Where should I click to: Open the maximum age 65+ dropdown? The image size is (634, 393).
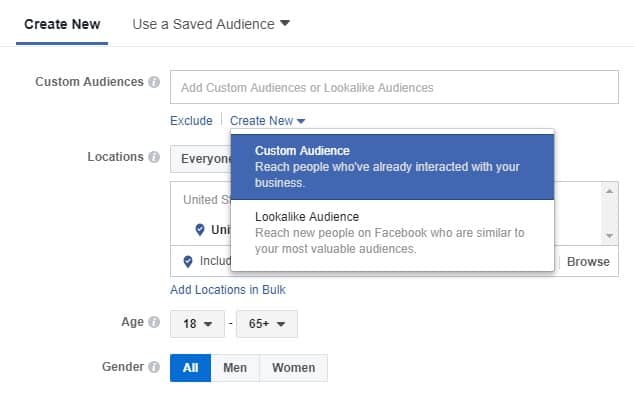(x=267, y=324)
